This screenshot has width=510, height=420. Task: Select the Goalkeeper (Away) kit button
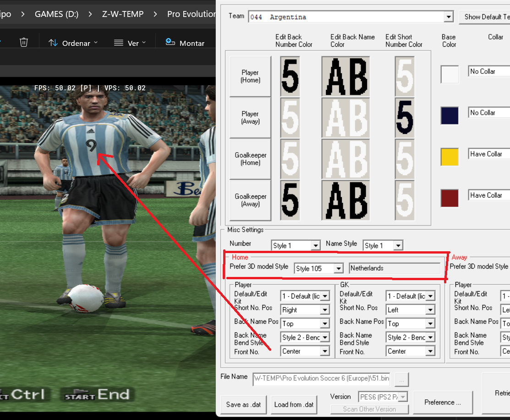pyautogui.click(x=250, y=200)
